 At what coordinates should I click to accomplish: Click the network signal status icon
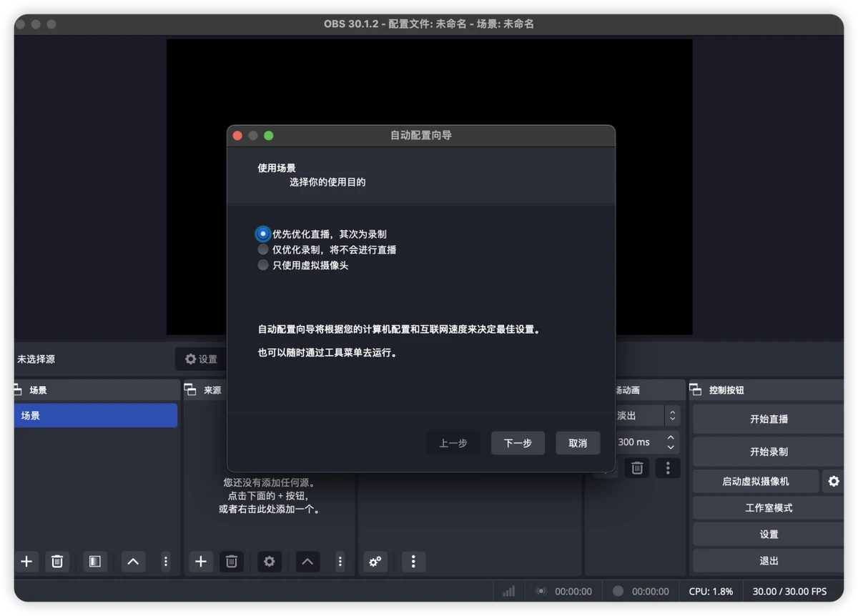point(509,591)
